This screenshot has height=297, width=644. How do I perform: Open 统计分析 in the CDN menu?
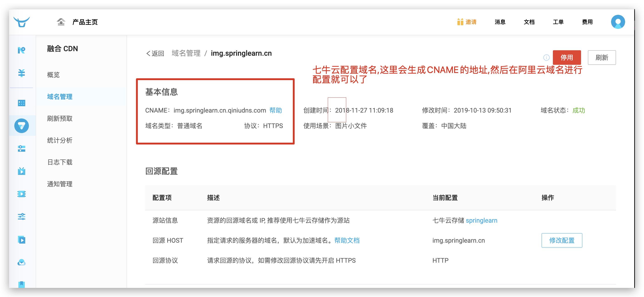point(60,140)
